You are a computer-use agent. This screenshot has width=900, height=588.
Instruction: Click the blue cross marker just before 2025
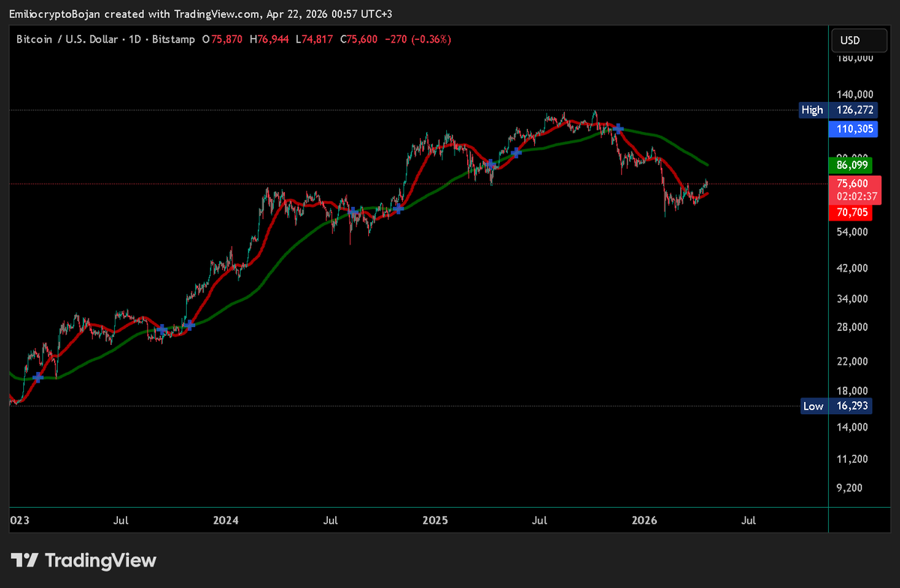398,208
